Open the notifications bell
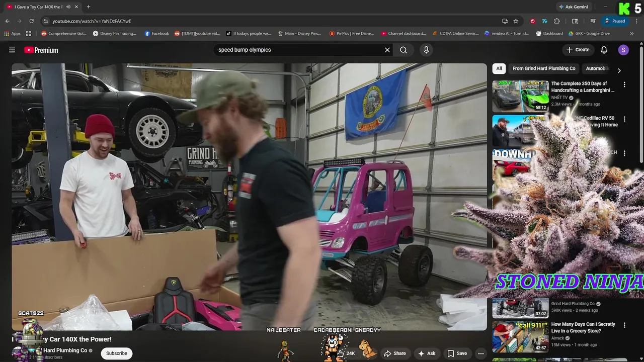The image size is (644, 362). coord(604,50)
